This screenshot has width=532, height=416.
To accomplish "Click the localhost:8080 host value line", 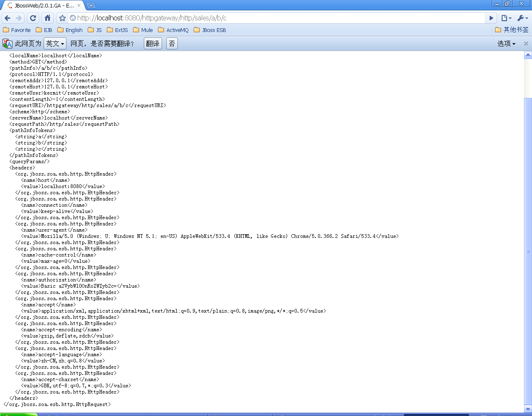I will point(63,186).
